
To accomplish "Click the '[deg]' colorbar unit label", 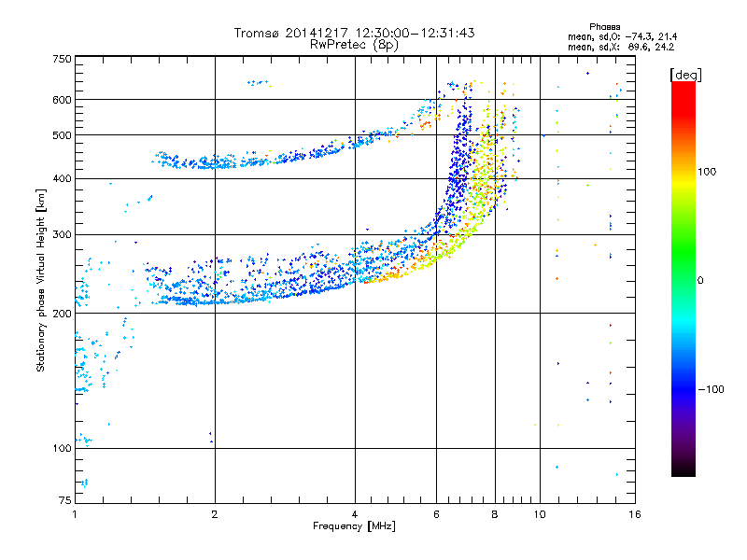I will (685, 75).
